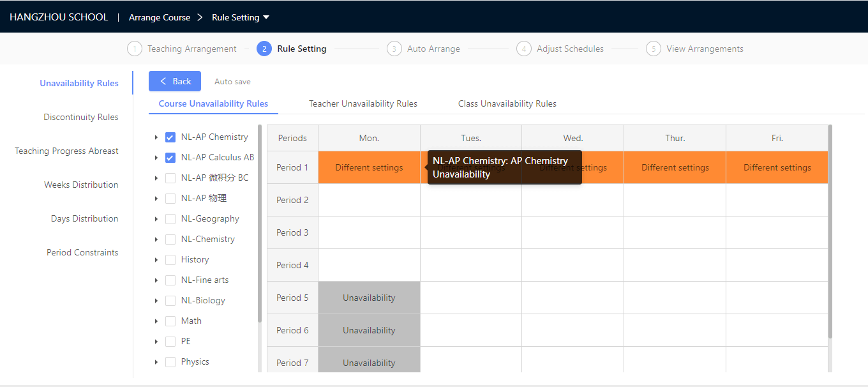
Task: Click step 1 circle for Teaching Arrangement
Action: [x=135, y=49]
